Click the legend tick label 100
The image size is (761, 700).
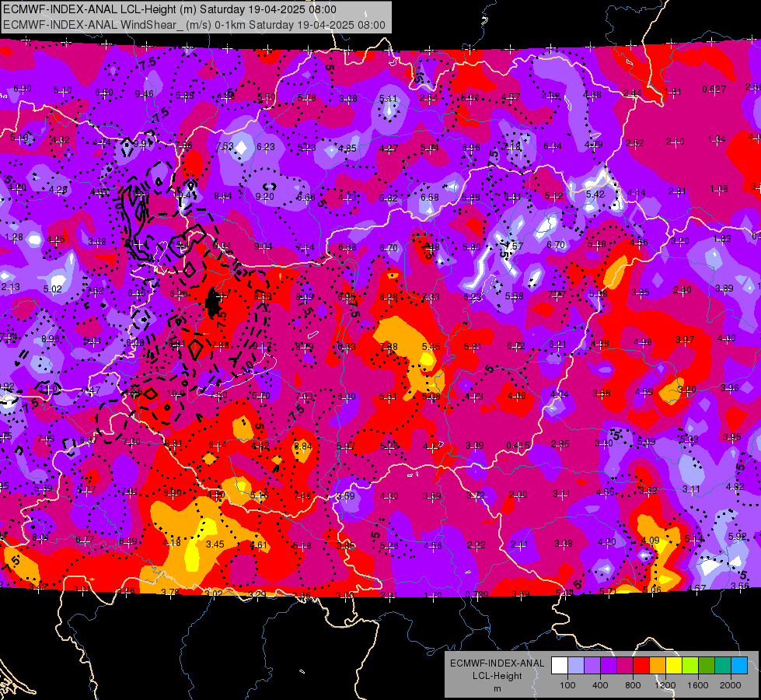pos(568,685)
